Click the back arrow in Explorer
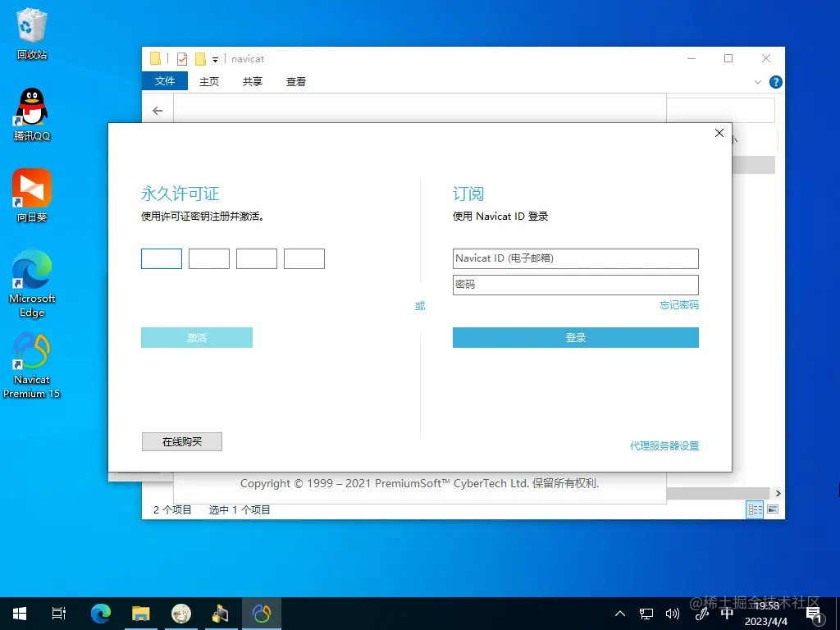Image resolution: width=840 pixels, height=630 pixels. (157, 111)
